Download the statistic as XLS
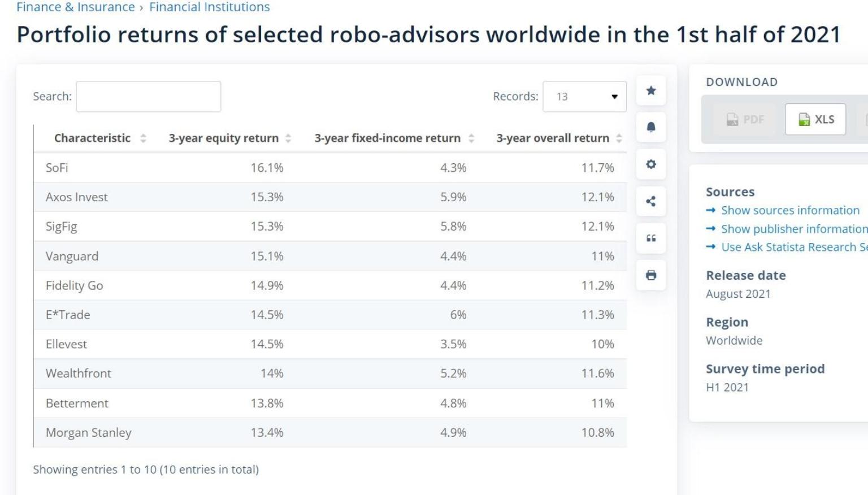Image resolution: width=868 pixels, height=495 pixels. pyautogui.click(x=815, y=119)
